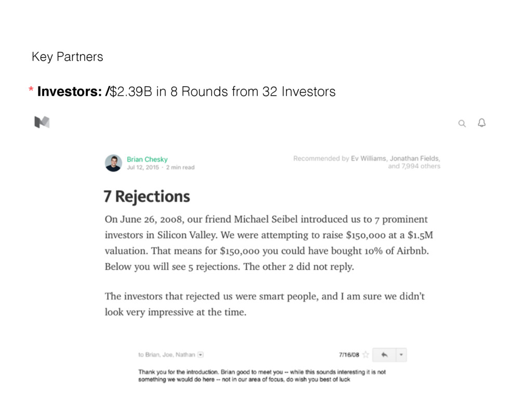Click the 7/16/08 email date
This screenshot has width=532, height=399.
[x=348, y=355]
